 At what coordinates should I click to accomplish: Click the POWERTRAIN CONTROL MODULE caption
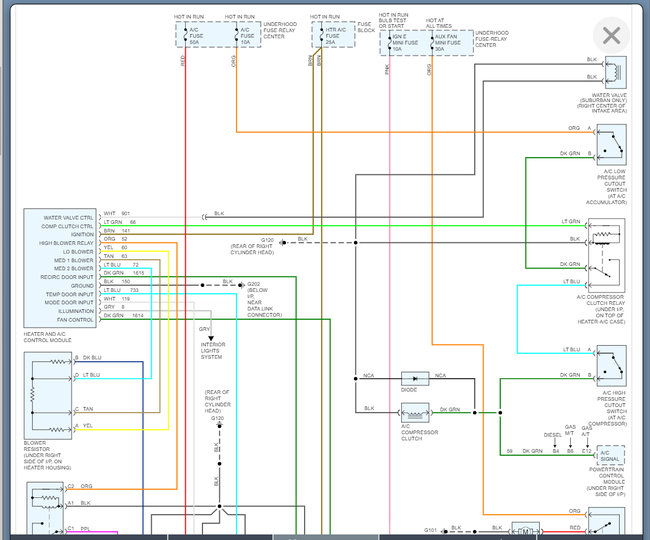click(606, 482)
